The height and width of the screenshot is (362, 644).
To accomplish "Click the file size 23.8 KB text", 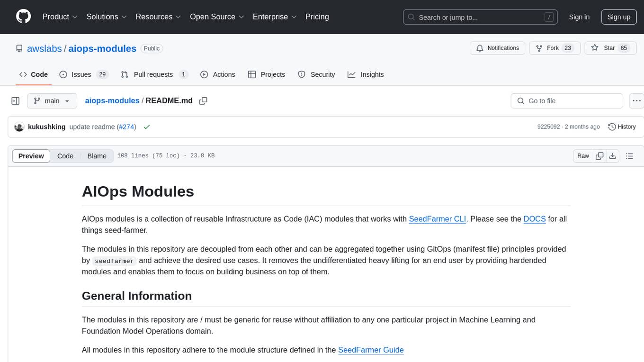I will pos(201,156).
